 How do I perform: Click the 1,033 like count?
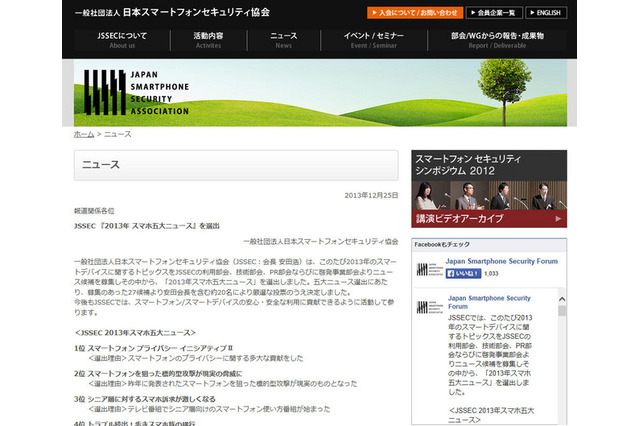491,274
